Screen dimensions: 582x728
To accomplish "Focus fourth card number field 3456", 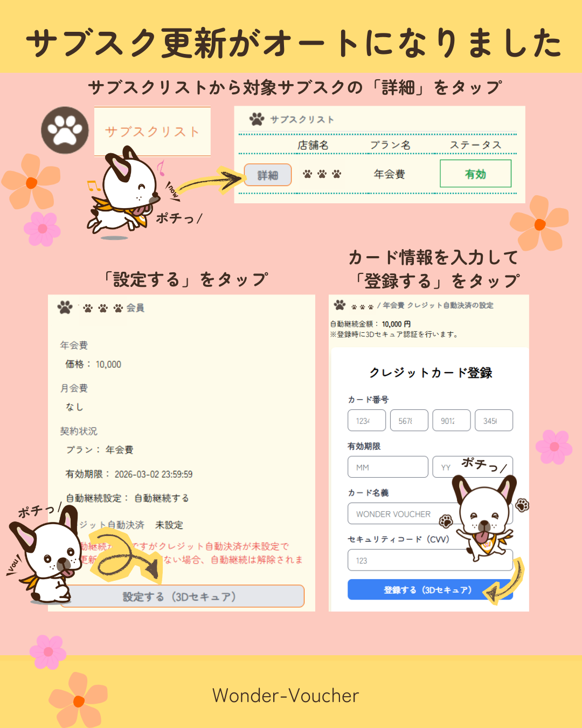I will pyautogui.click(x=494, y=421).
